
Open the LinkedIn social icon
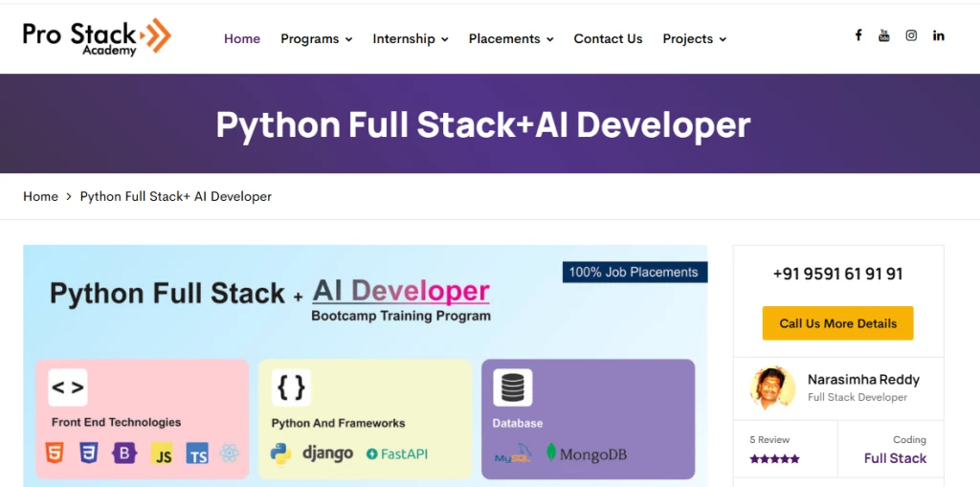coord(938,35)
